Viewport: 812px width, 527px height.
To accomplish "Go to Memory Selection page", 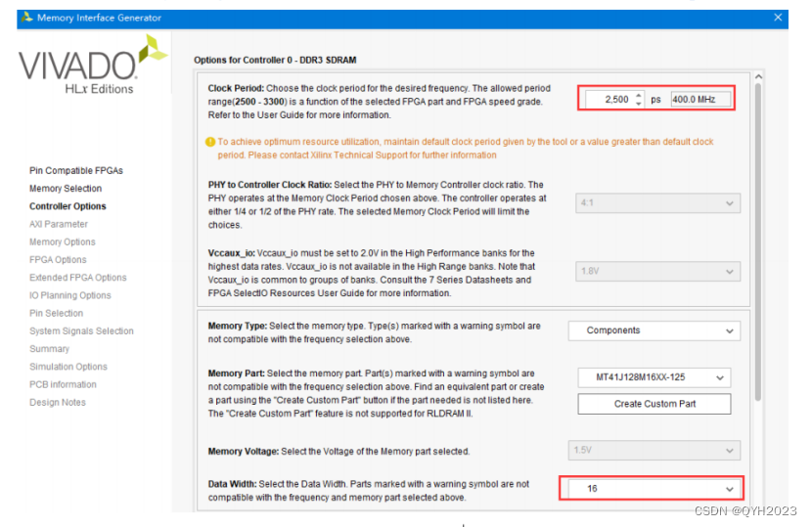I will click(66, 189).
